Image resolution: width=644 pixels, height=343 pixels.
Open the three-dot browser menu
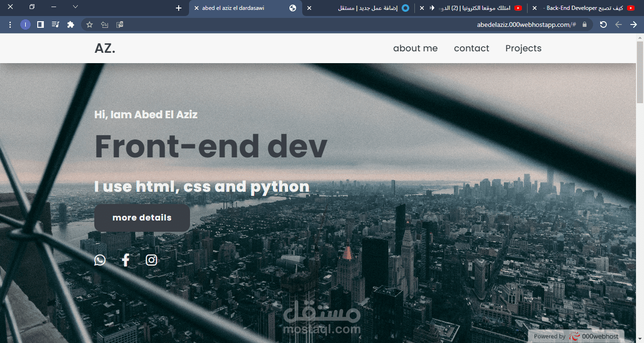(x=10, y=24)
